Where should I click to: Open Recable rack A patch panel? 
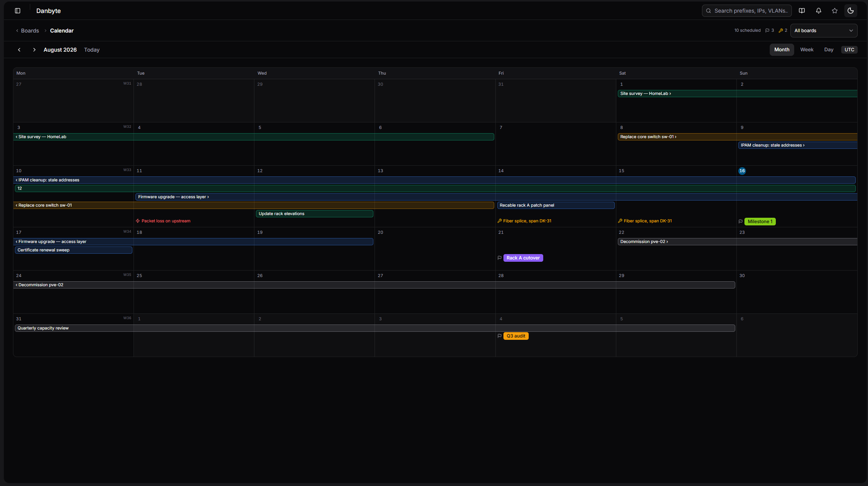tap(556, 205)
